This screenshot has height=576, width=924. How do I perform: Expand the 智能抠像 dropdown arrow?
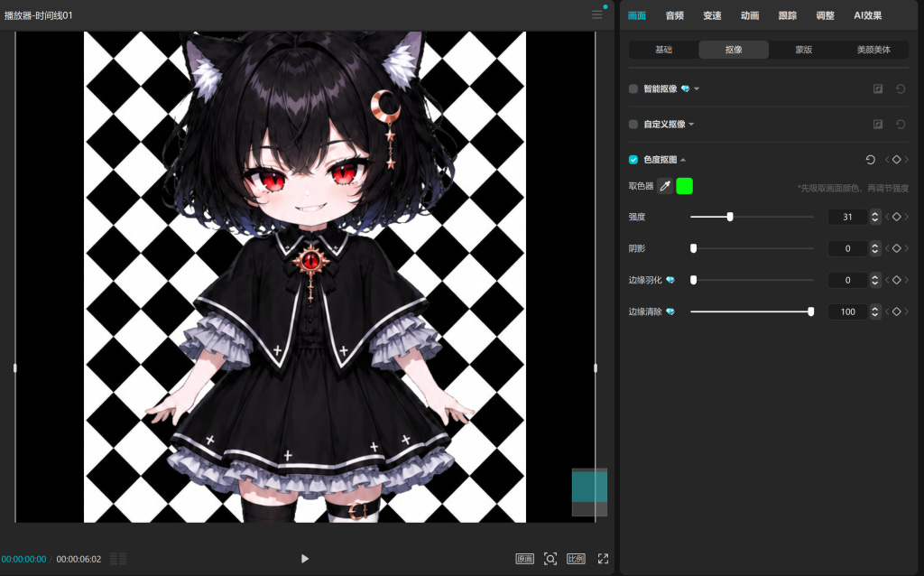697,89
